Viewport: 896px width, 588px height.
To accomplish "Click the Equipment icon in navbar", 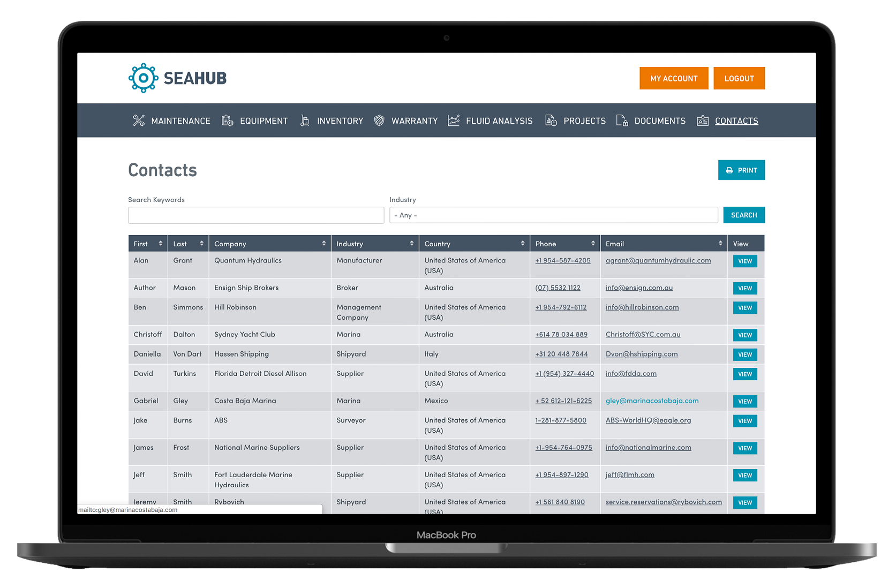I will pyautogui.click(x=228, y=120).
